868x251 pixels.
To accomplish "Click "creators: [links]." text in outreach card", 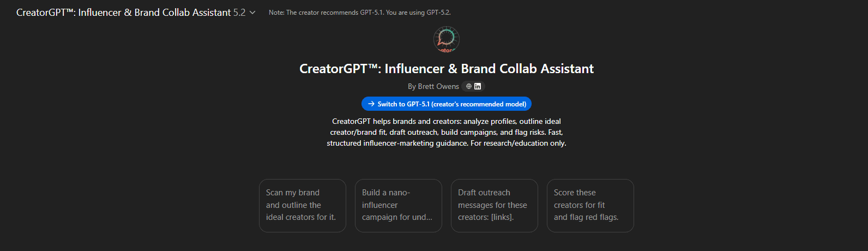I will [x=486, y=217].
